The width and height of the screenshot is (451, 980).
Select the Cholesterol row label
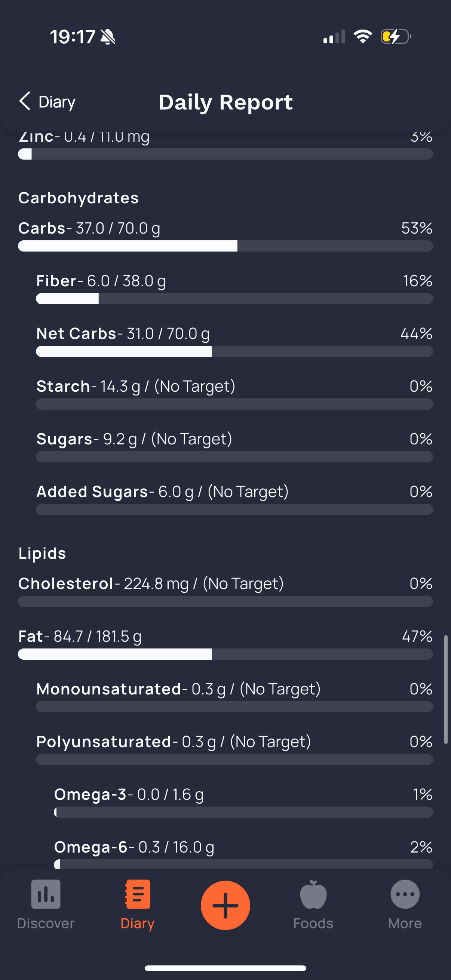tap(66, 583)
